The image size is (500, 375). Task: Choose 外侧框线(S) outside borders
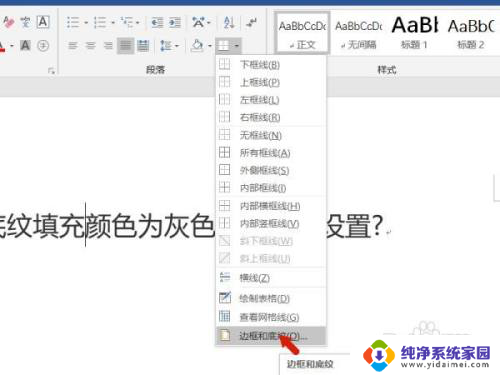pyautogui.click(x=271, y=170)
